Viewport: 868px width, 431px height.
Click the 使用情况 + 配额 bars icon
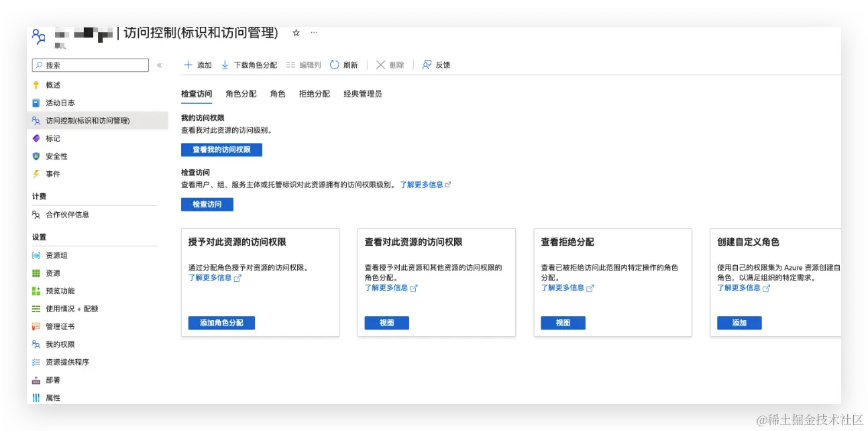(x=36, y=309)
